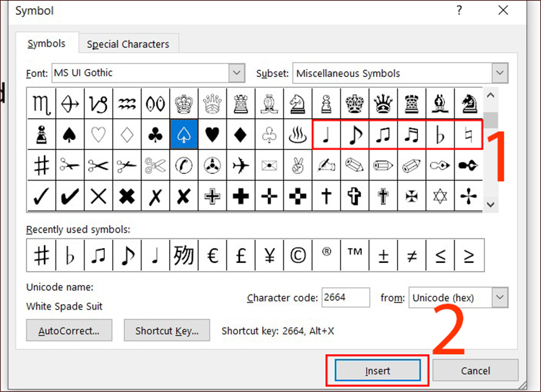Click the symbol grid scroll down arrow
Screen dimensions: 541x392
[491, 204]
